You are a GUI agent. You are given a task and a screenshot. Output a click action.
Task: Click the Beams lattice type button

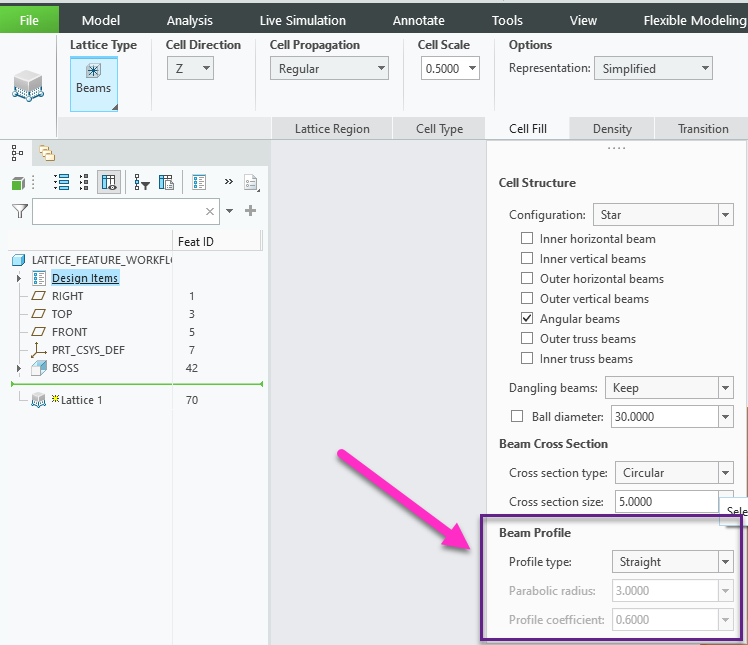point(93,80)
